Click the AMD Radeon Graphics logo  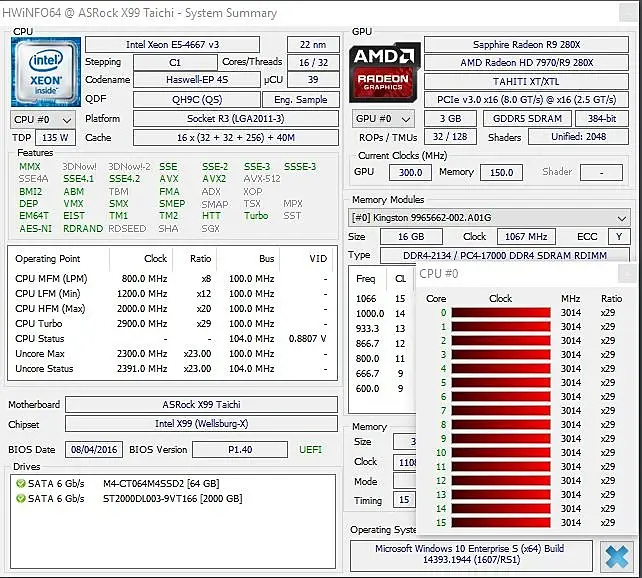point(384,72)
